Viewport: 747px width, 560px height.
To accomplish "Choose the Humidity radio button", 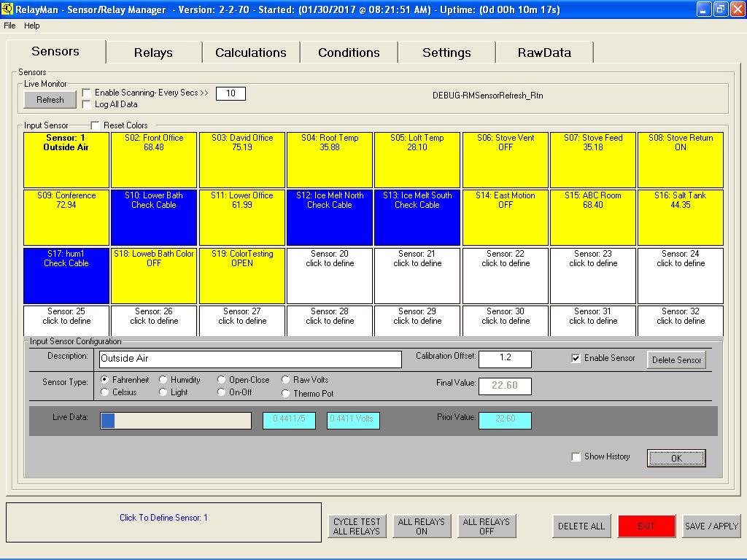I will [163, 380].
